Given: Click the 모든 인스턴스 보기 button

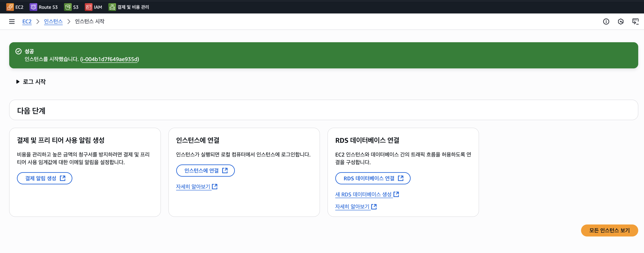Looking at the screenshot, I should click(x=609, y=230).
